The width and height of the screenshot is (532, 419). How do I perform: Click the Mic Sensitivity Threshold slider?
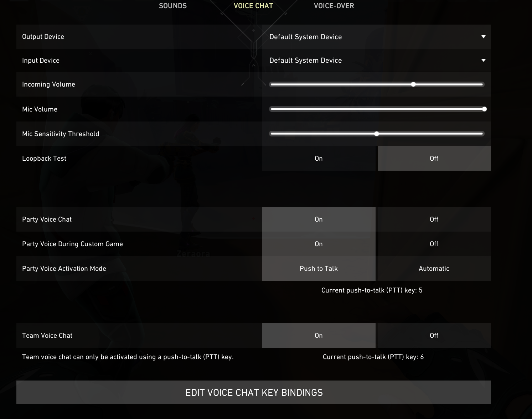[377, 134]
